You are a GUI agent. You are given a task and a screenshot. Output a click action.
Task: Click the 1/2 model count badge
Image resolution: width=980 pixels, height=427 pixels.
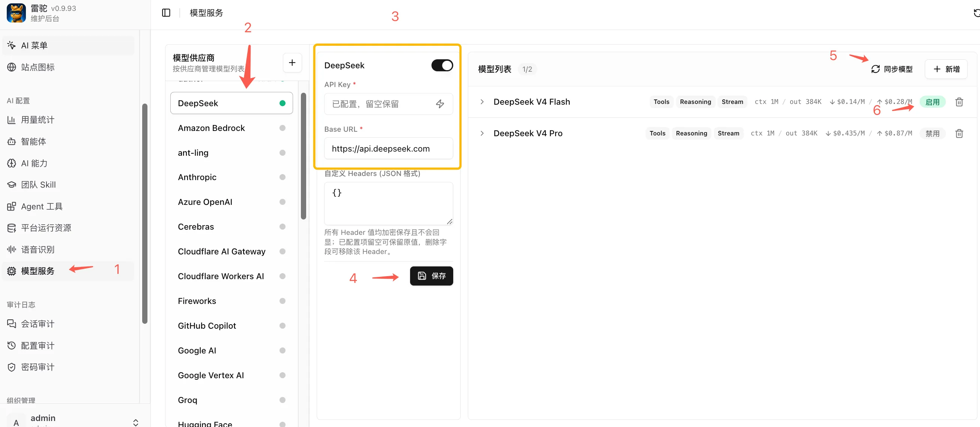click(x=527, y=69)
